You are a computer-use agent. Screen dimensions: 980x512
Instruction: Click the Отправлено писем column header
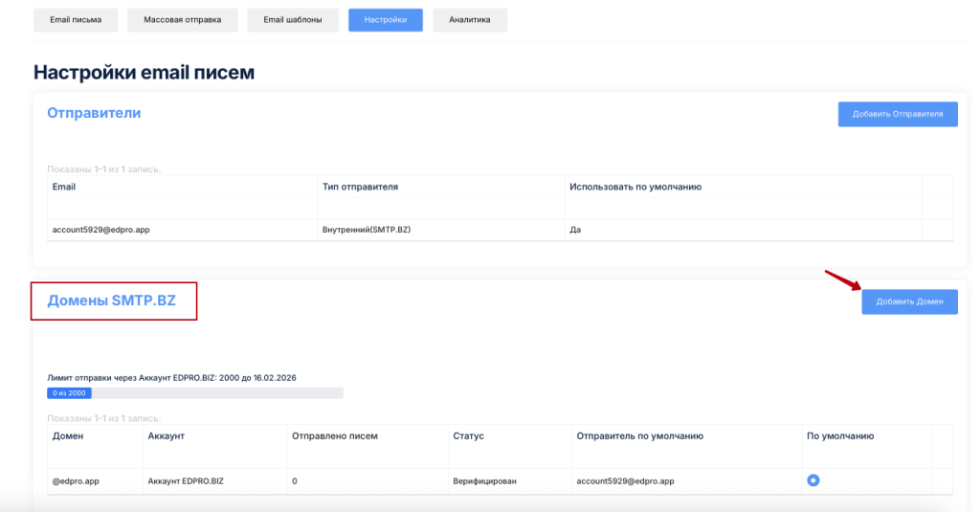click(334, 435)
